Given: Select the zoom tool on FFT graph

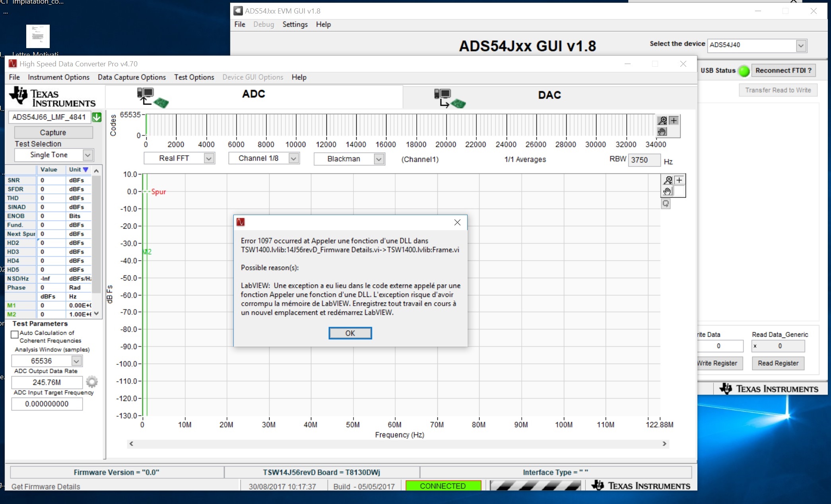Looking at the screenshot, I should [x=668, y=180].
